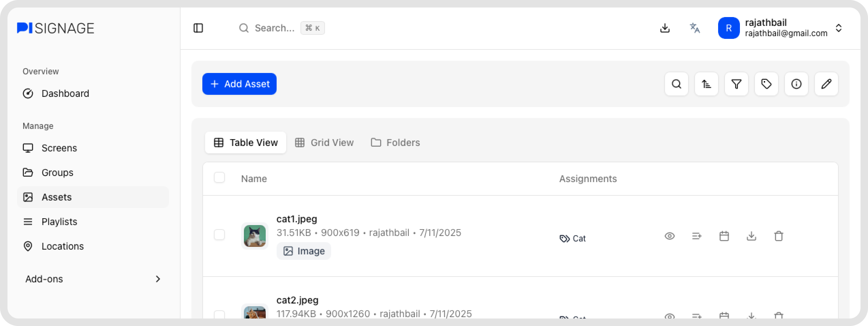This screenshot has height=326, width=868.
Task: Switch to the Grid View tab
Action: [324, 143]
